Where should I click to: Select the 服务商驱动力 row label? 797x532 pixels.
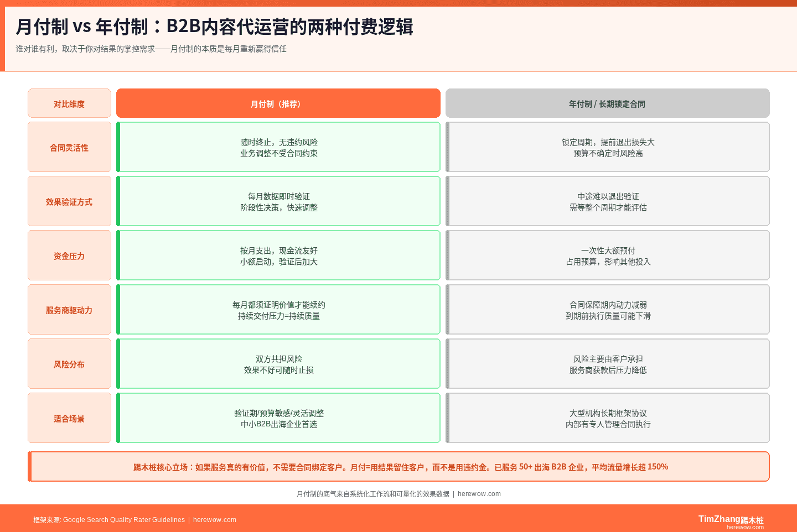[69, 309]
